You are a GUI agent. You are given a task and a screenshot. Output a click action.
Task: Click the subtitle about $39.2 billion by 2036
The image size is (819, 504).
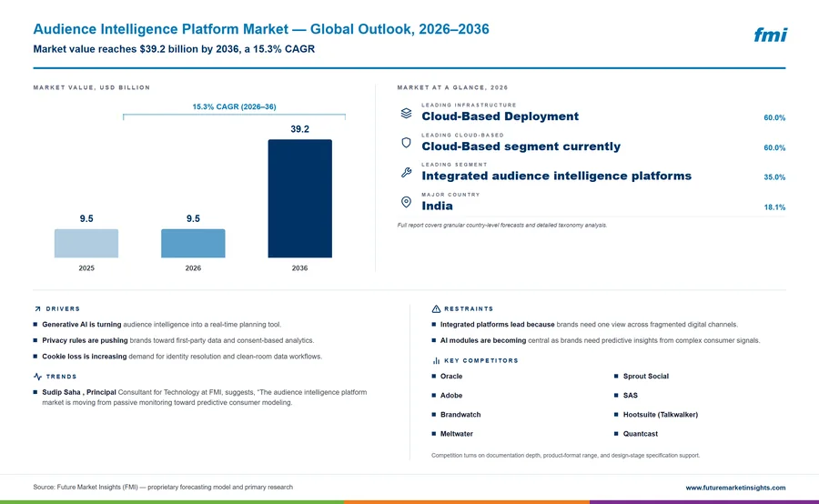174,49
